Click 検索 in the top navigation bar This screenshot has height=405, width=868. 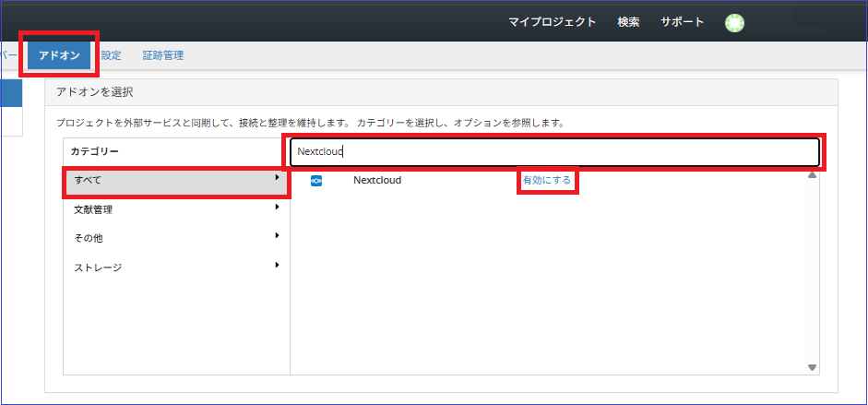click(x=628, y=22)
